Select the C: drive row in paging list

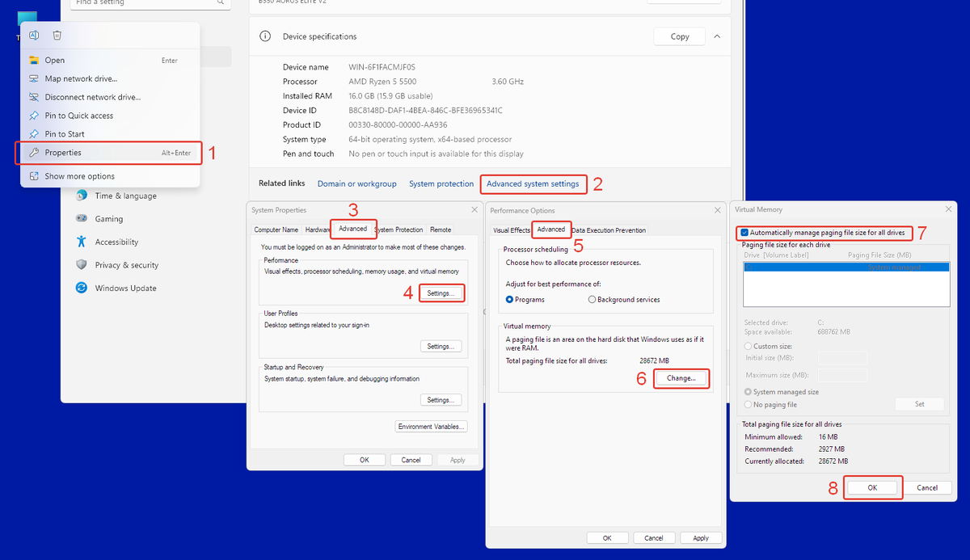point(846,267)
